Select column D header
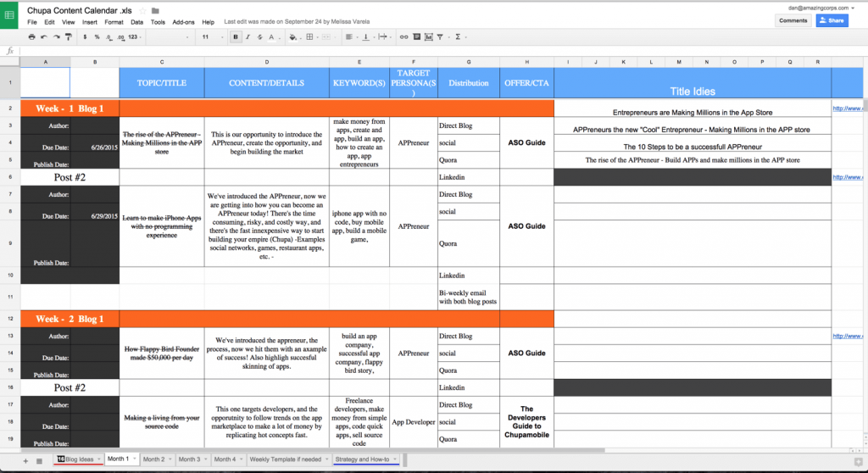This screenshot has width=868, height=473. pos(266,62)
